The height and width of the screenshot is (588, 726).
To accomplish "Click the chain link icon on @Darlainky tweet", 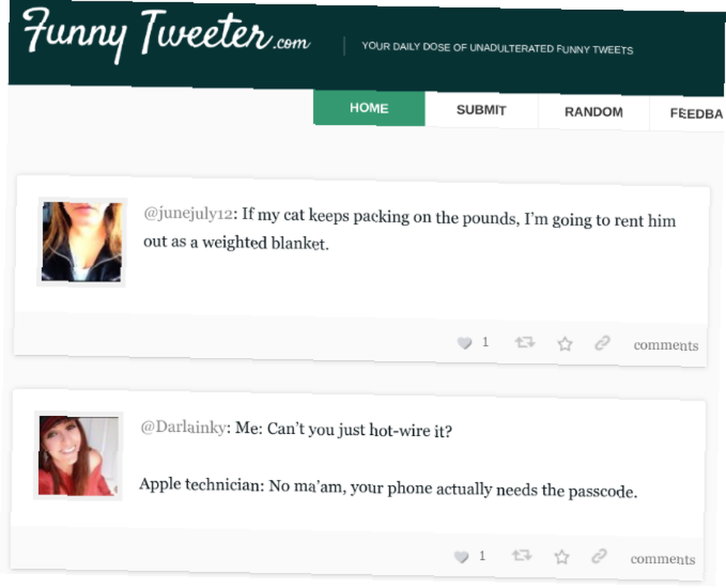I will click(599, 556).
